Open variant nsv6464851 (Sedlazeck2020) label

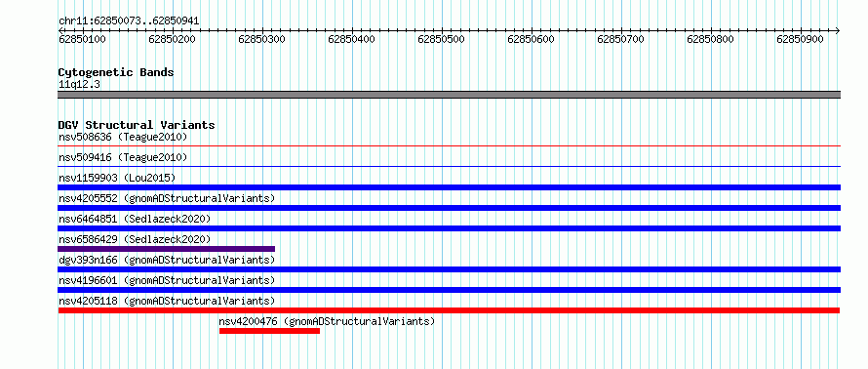135,219
